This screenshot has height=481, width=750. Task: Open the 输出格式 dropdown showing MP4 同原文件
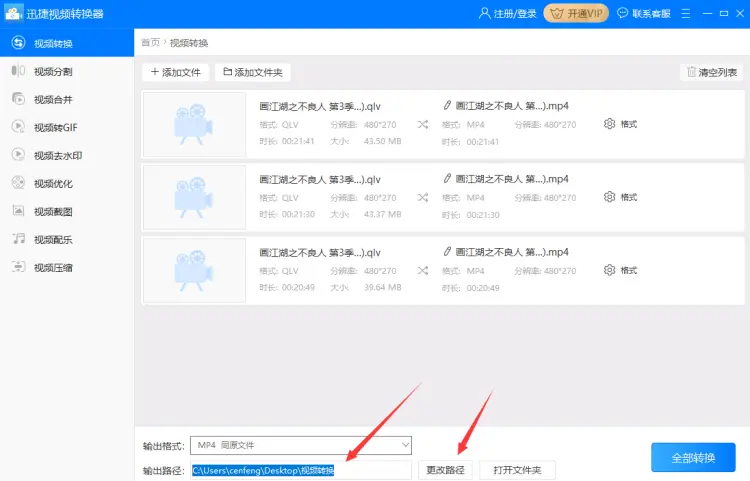coord(301,445)
